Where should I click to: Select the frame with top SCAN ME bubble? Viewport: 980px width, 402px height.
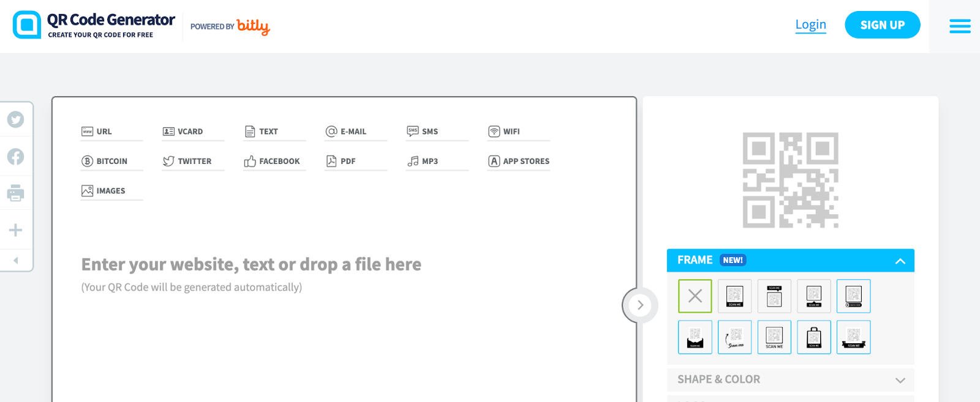coord(774,296)
